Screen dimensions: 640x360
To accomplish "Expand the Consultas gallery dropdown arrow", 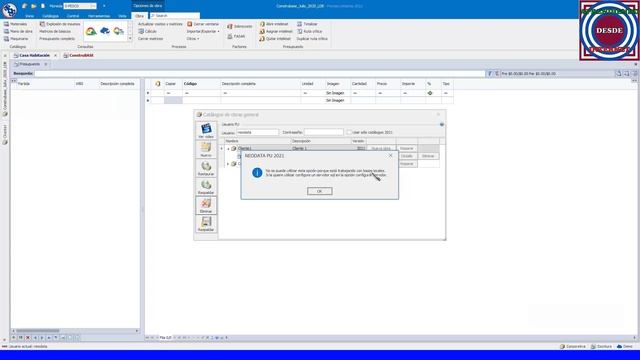I will point(130,38).
